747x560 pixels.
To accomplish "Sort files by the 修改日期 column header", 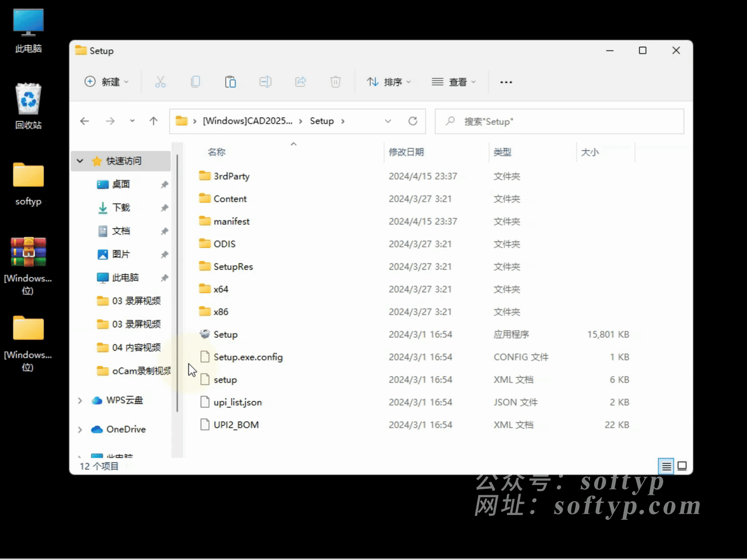I will [x=406, y=152].
